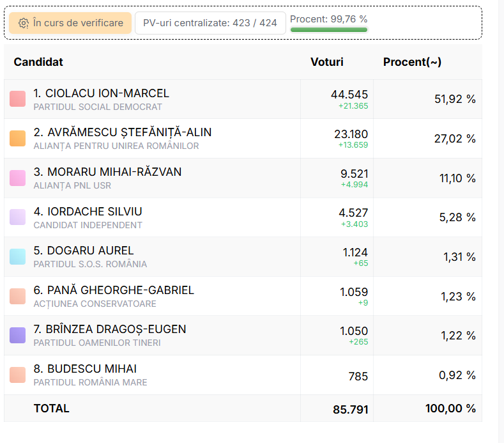Select candidate name CIOLACU ION-MARCEL
The image size is (504, 443).
[x=101, y=93]
